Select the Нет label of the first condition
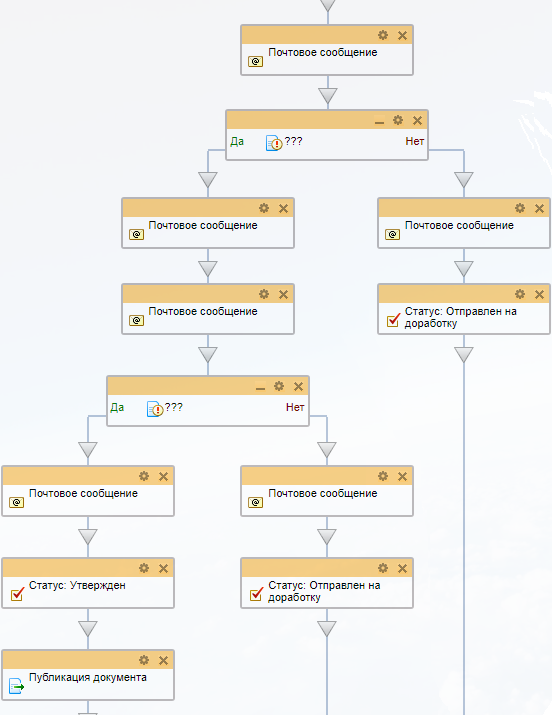Screen dimensions: 552x715 click(415, 141)
